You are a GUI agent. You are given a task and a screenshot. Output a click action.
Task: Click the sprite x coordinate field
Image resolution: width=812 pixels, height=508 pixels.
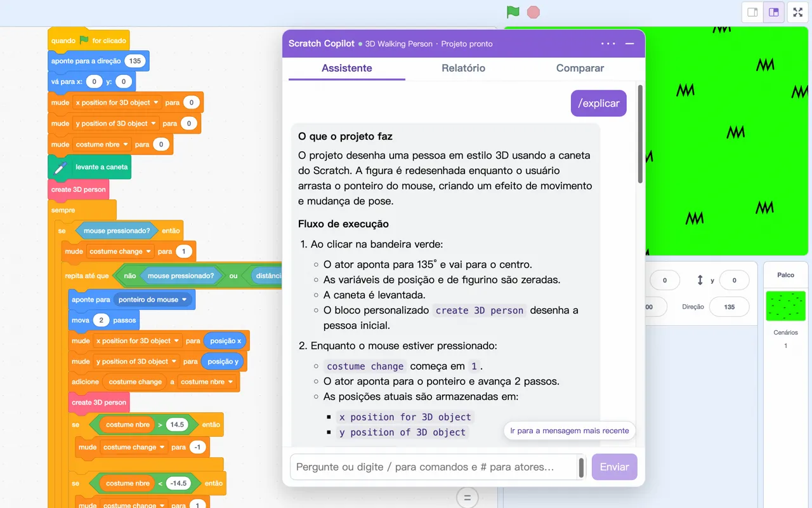click(664, 280)
